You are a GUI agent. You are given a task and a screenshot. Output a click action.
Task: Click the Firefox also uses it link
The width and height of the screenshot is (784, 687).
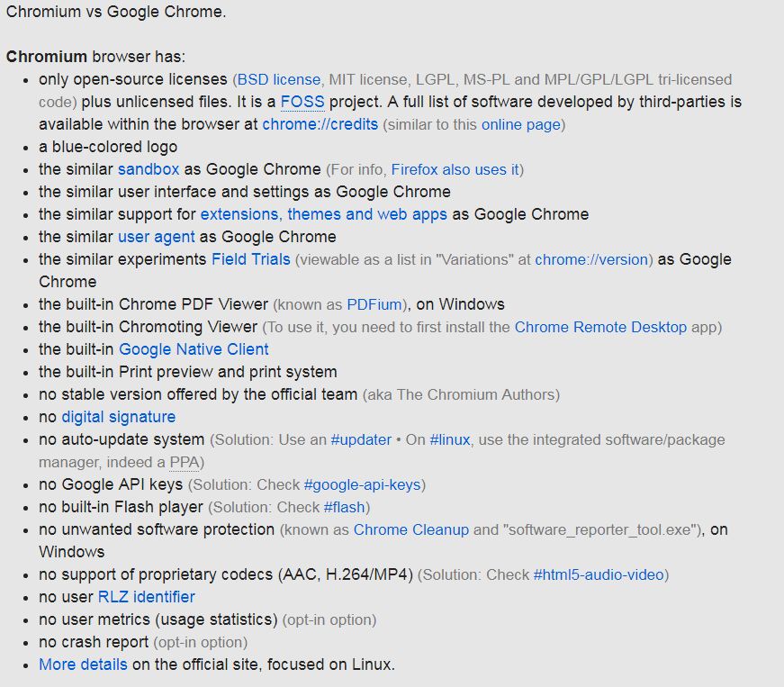tap(455, 169)
